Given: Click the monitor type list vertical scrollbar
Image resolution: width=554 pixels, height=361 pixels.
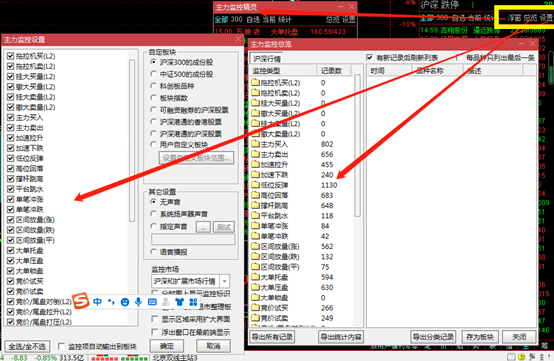Looking at the screenshot, I should tap(357, 145).
